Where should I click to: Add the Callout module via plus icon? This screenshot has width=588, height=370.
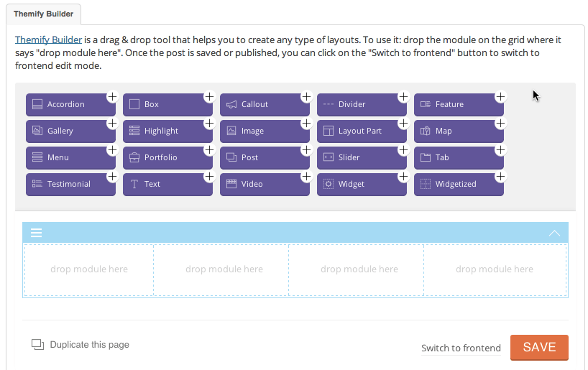(x=306, y=96)
